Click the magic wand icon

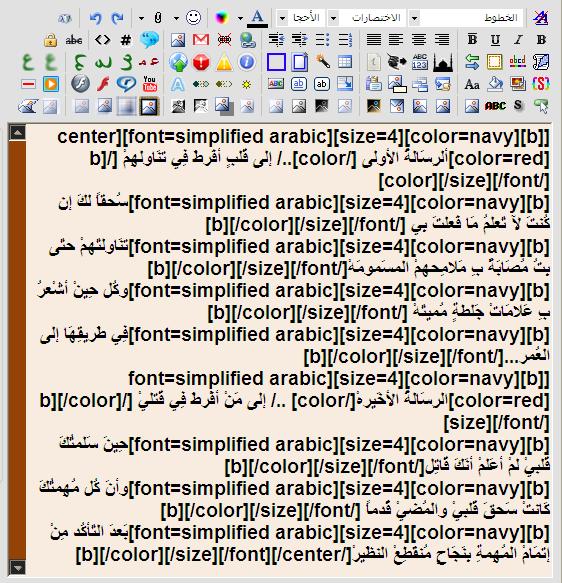tap(322, 62)
